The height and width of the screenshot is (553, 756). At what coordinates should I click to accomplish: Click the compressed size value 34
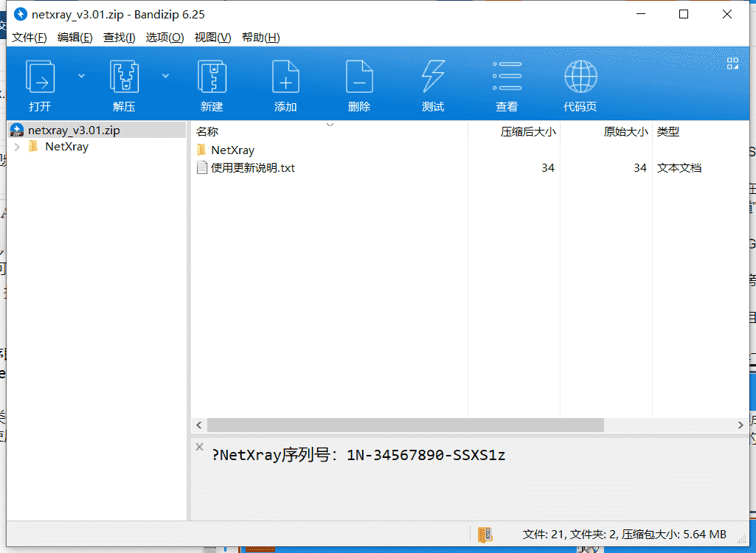[x=548, y=168]
